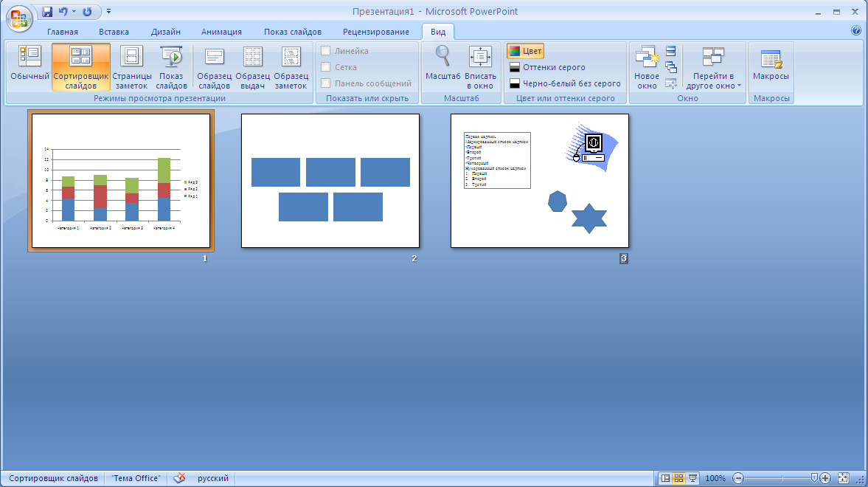
Task: Open the Масштаб zoom dialog
Action: (x=442, y=67)
